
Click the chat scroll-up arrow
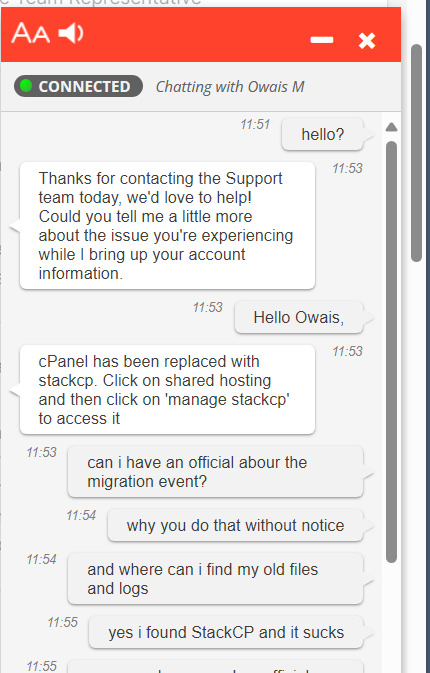[391, 127]
